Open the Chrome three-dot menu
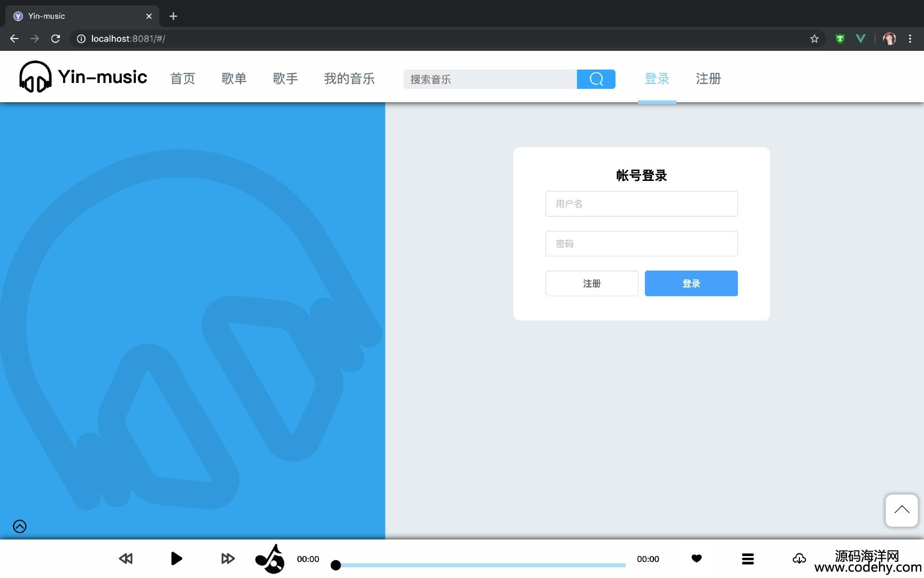This screenshot has height=578, width=924. [910, 39]
